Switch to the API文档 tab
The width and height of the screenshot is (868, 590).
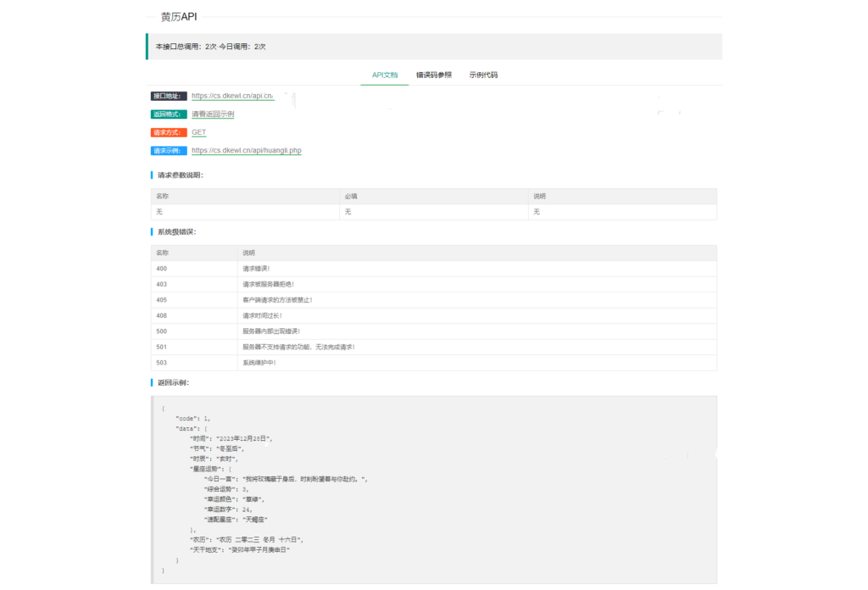tap(384, 75)
